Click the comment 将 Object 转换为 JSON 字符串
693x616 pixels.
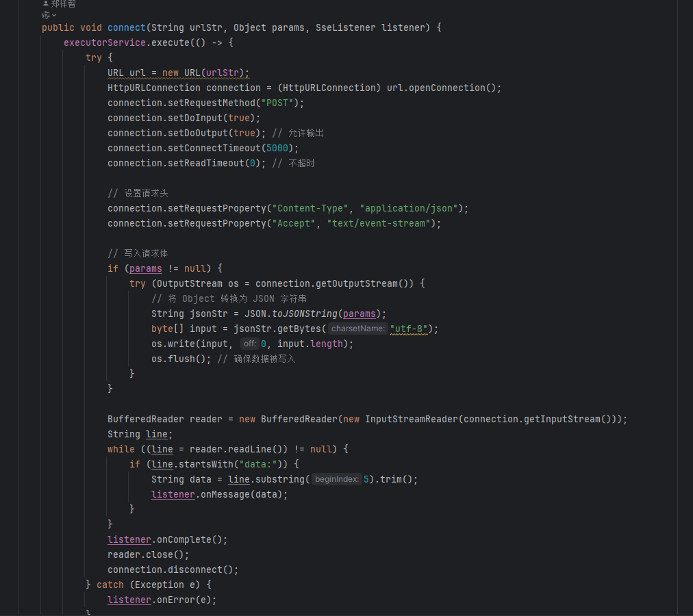point(229,298)
